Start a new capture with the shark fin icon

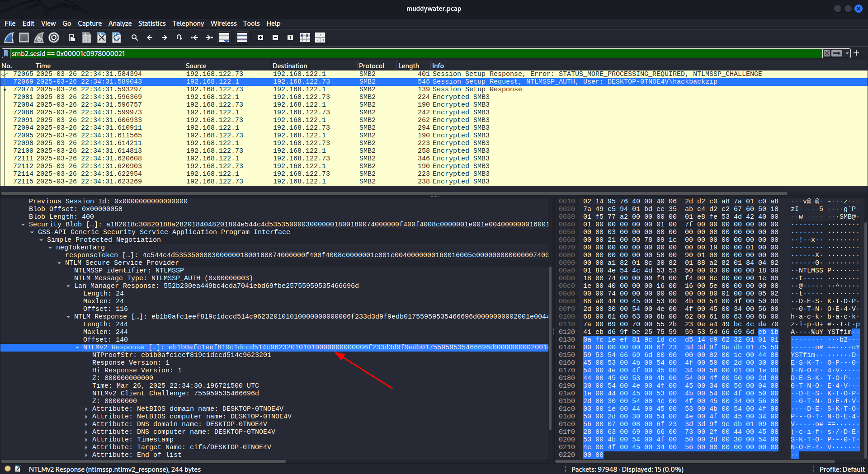(x=9, y=38)
